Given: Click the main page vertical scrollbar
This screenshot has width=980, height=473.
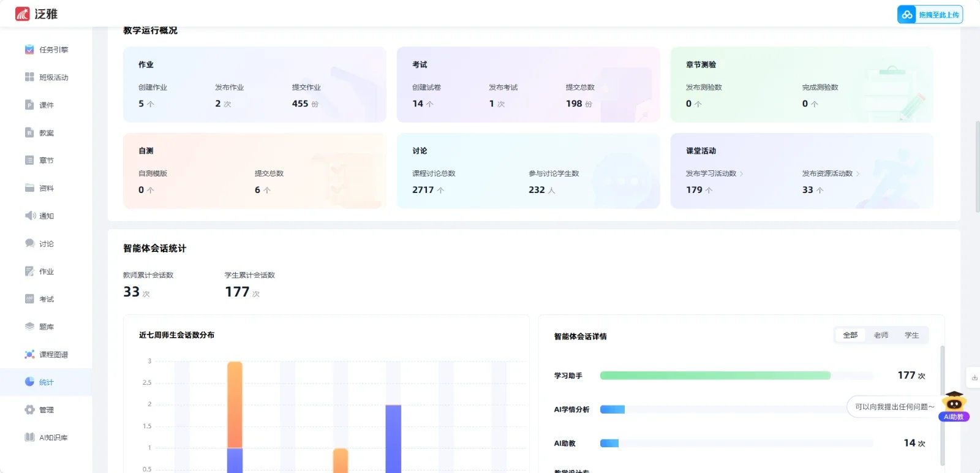Looking at the screenshot, I should (x=978, y=167).
